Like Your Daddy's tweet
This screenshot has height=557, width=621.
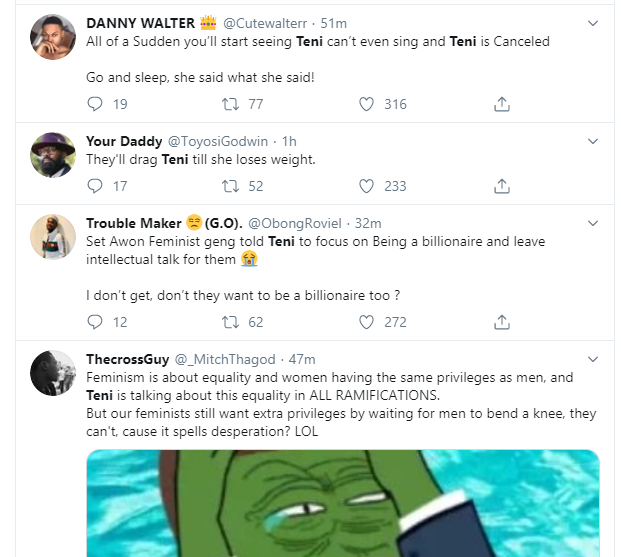pos(366,185)
